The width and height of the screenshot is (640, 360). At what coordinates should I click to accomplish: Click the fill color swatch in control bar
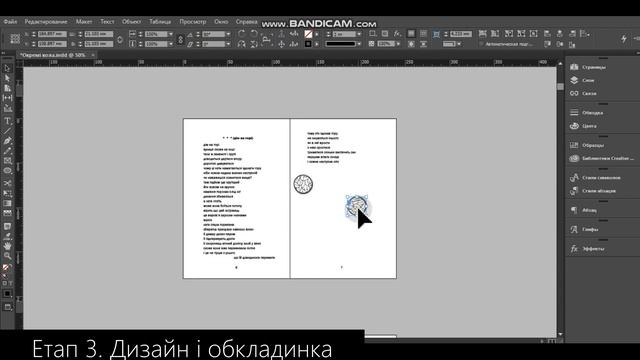coord(308,34)
